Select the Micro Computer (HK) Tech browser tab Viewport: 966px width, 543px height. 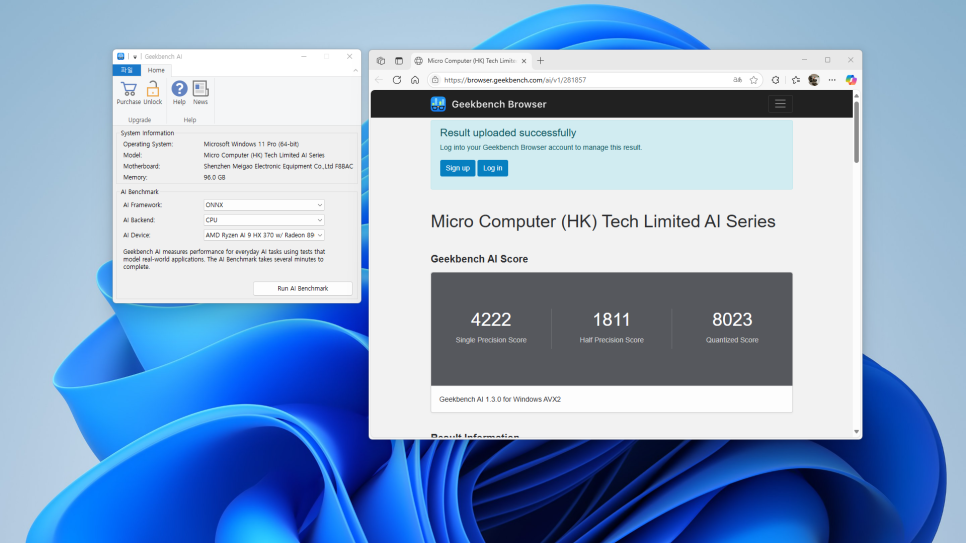[471, 60]
